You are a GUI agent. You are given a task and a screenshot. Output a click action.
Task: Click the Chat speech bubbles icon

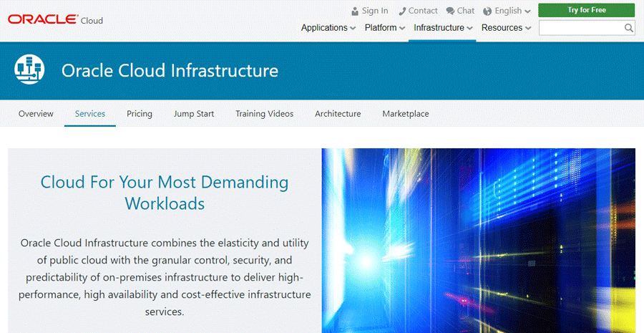[451, 11]
